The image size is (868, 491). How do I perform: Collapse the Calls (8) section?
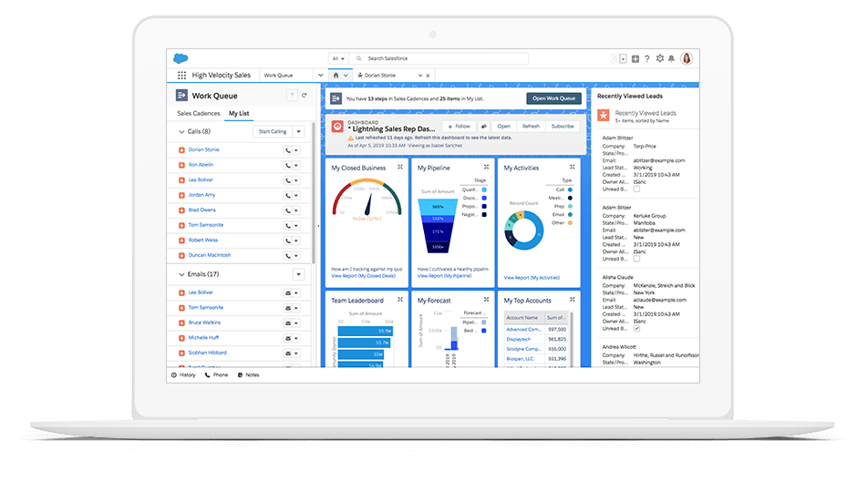pos(181,132)
